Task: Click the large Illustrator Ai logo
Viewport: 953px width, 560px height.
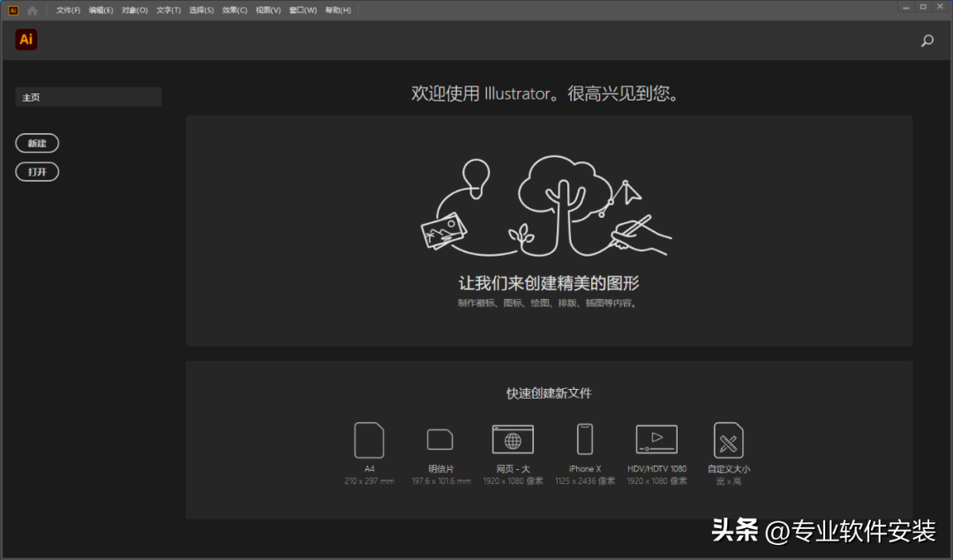Action: [x=26, y=40]
